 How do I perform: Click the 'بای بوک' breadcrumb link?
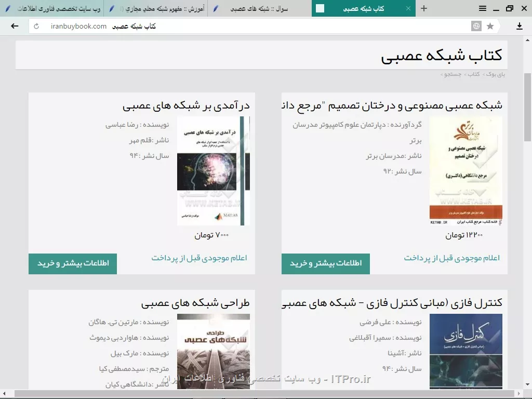point(496,74)
